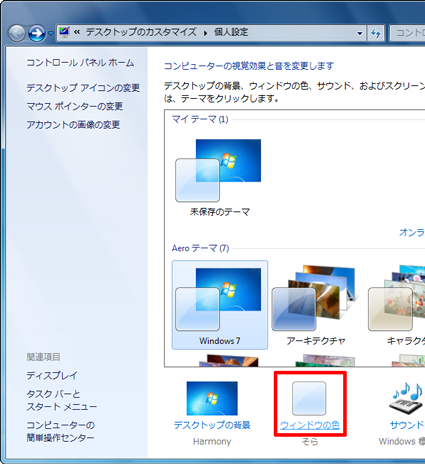The width and height of the screenshot is (425, 464).
Task: Open マウス ポインターの変更 link
Action: pyautogui.click(x=75, y=106)
